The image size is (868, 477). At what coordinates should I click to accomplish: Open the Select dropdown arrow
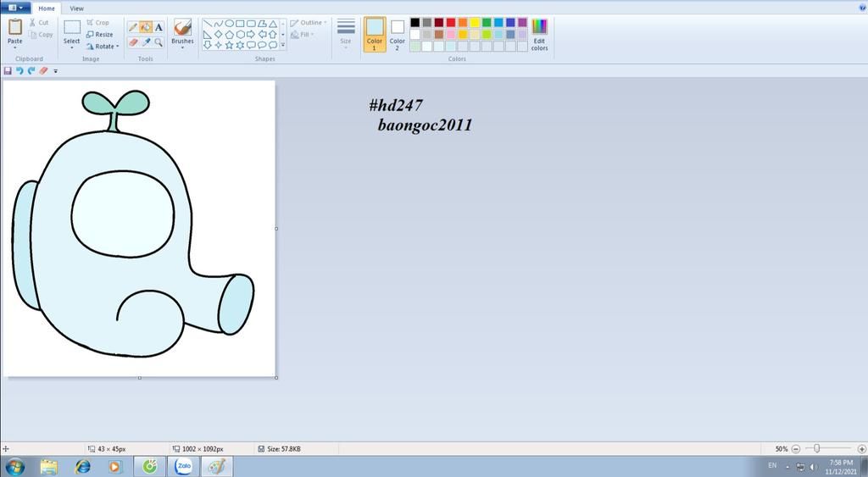(x=71, y=48)
